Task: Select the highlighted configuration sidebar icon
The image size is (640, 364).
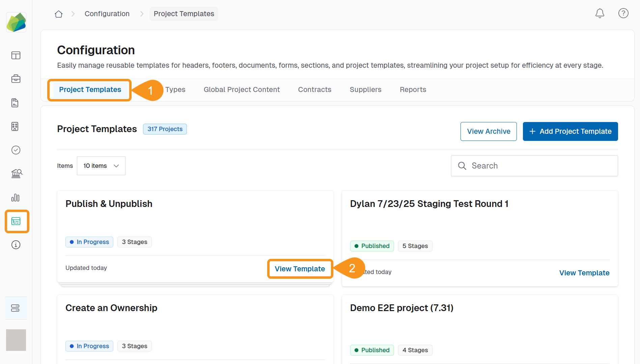Action: click(x=17, y=221)
